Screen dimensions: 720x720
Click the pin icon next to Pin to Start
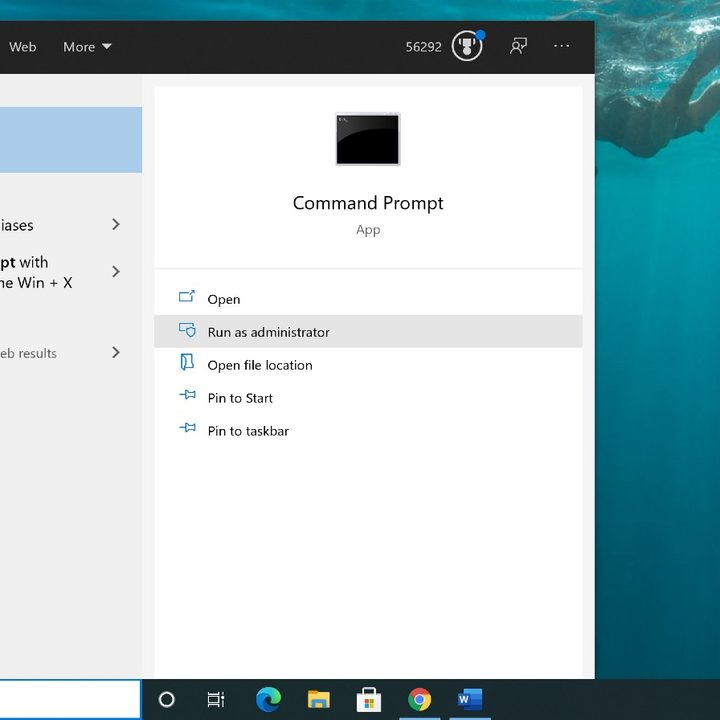[x=187, y=395]
